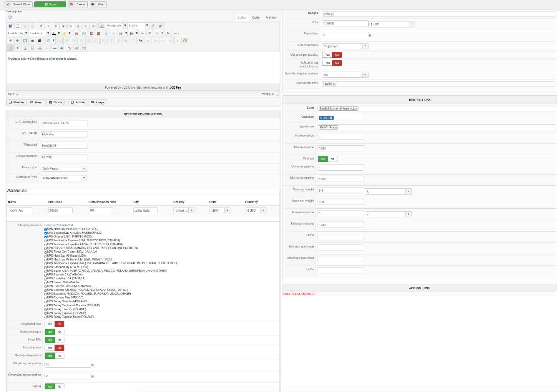Switch to the Editor tab
This screenshot has width=560, height=392.
click(242, 17)
